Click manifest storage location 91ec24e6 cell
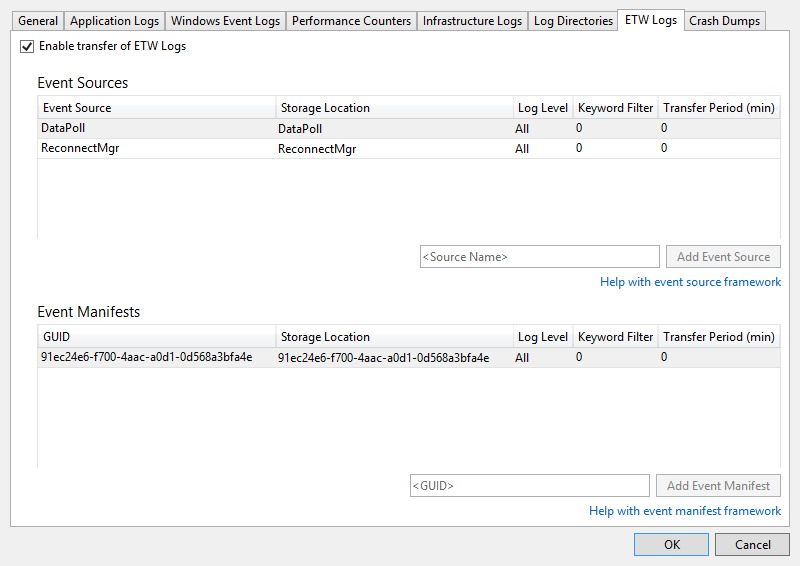Viewport: 800px width, 566px height. pyautogui.click(x=383, y=358)
